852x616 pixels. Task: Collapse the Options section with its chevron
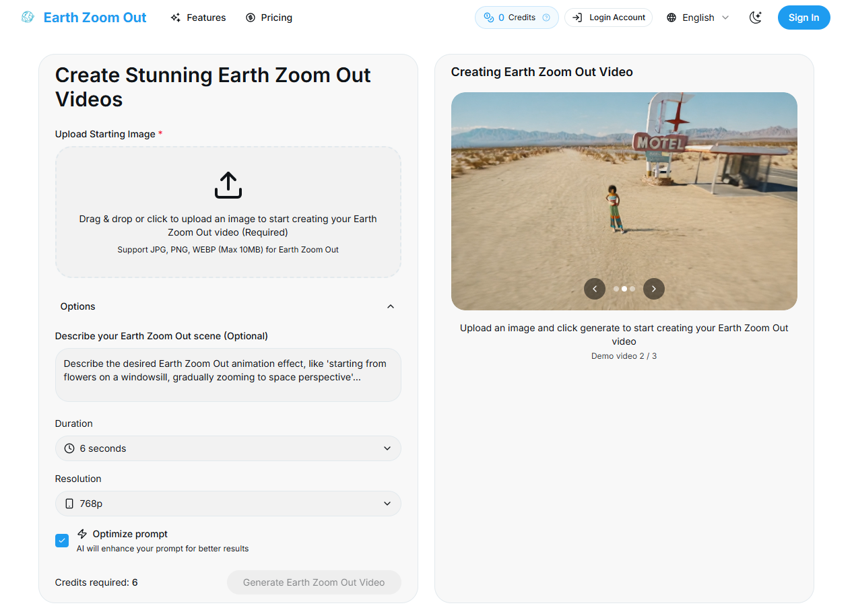point(391,306)
